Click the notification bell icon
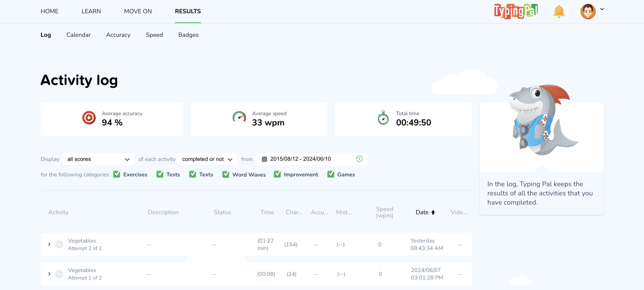644x290 pixels. point(559,12)
